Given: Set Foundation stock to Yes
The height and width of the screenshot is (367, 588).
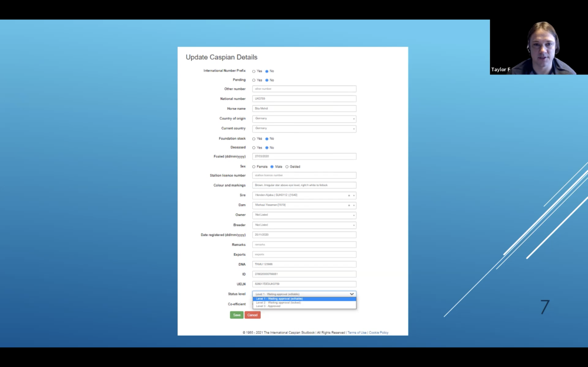Looking at the screenshot, I should (254, 139).
